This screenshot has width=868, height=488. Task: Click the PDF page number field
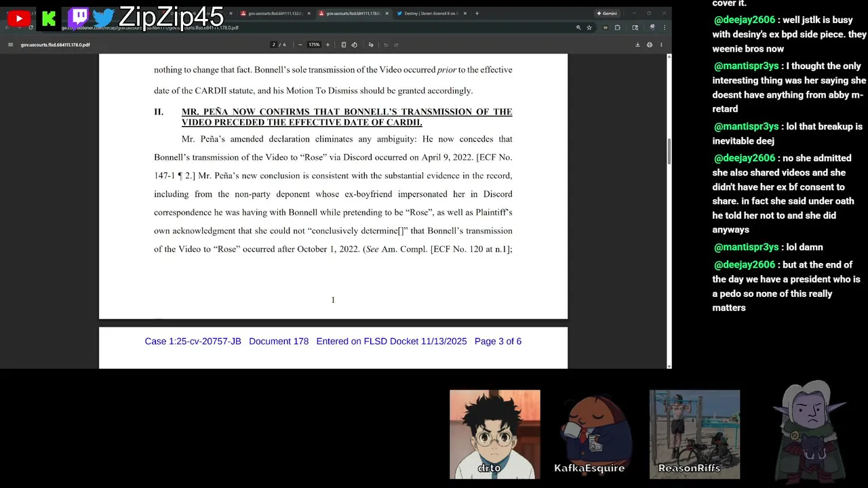coord(274,45)
